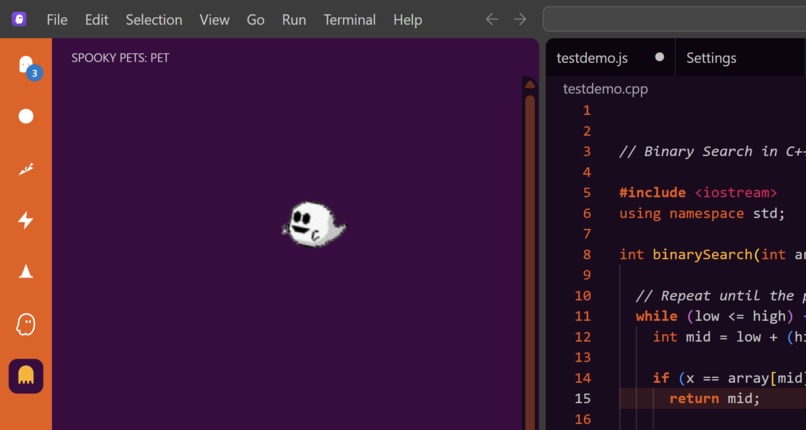Image resolution: width=806 pixels, height=430 pixels.
Task: Click the SPOOKY PETS: PET panel title
Action: 120,58
